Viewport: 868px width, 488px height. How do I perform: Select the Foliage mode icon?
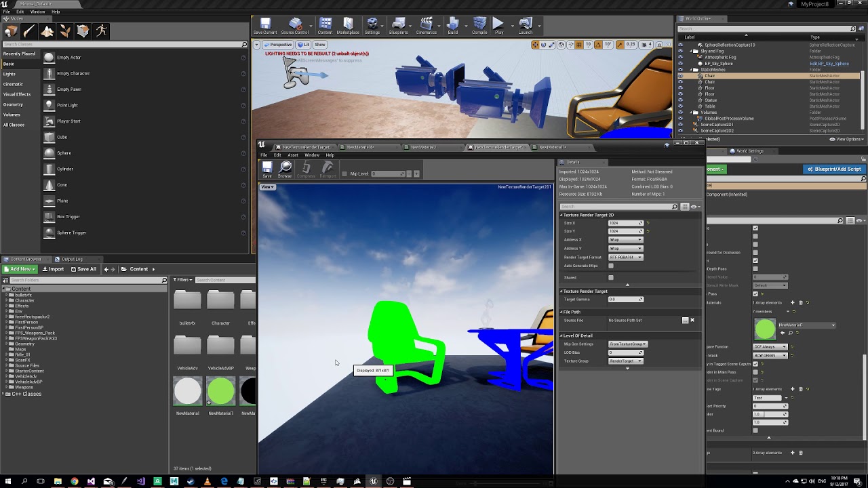[65, 31]
